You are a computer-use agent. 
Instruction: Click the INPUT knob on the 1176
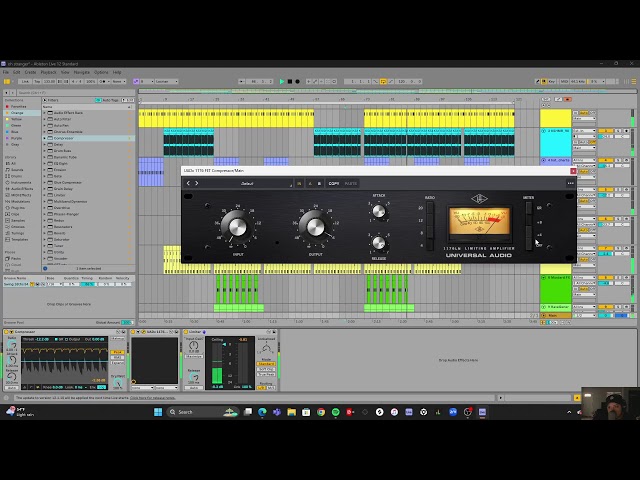coord(238,227)
